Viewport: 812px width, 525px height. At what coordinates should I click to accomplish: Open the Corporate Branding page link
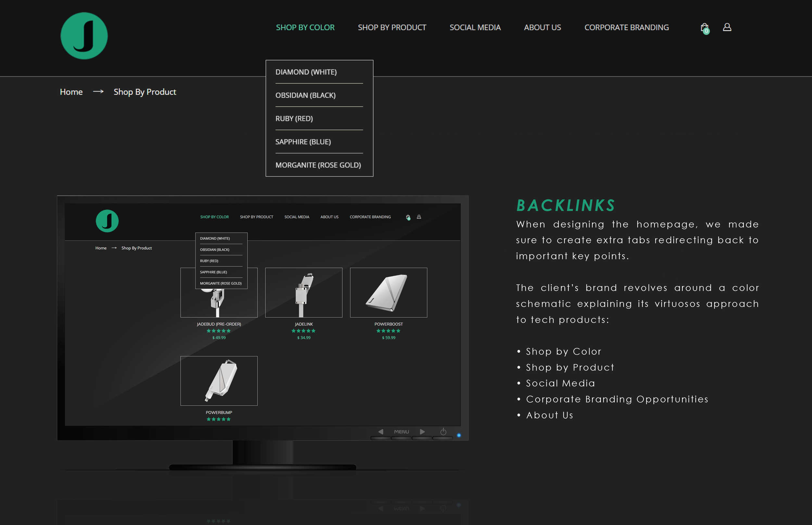point(627,27)
